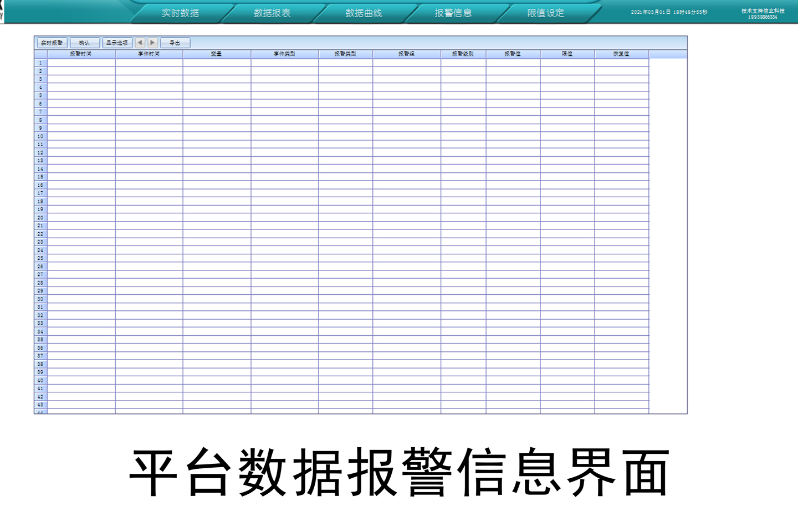Click the previous page arrow icon

140,43
